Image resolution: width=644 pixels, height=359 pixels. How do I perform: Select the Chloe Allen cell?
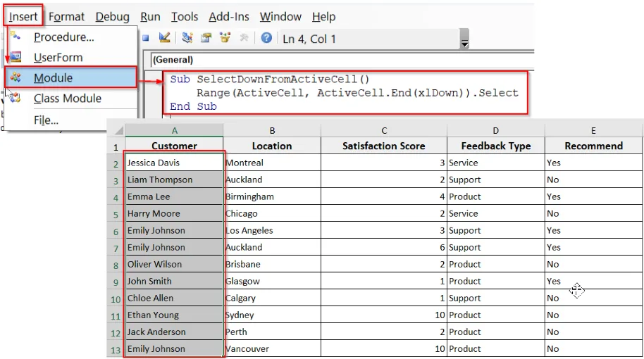[x=174, y=298]
